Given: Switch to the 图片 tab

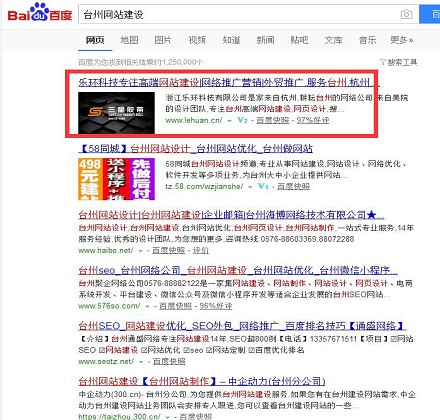Looking at the screenshot, I should coord(163,40).
